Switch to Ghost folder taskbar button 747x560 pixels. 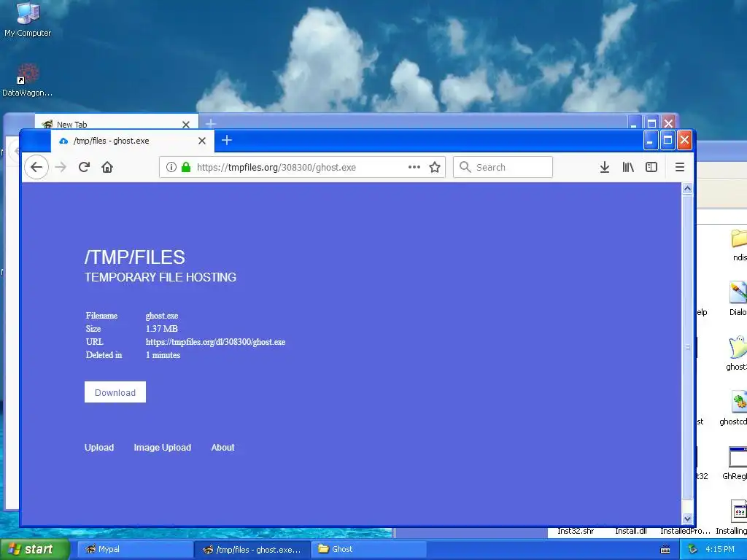click(x=368, y=549)
